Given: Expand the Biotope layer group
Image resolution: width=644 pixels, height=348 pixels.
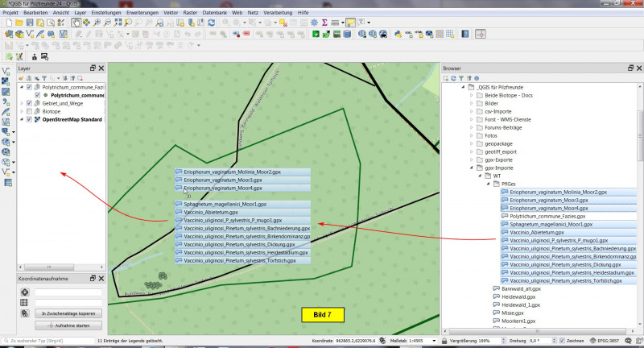Looking at the screenshot, I should pos(22,111).
